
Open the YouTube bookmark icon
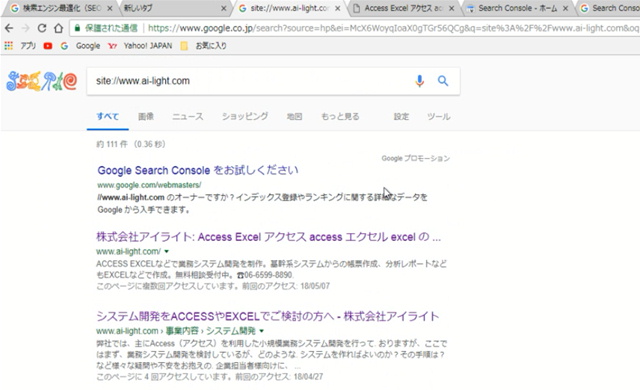point(48,46)
